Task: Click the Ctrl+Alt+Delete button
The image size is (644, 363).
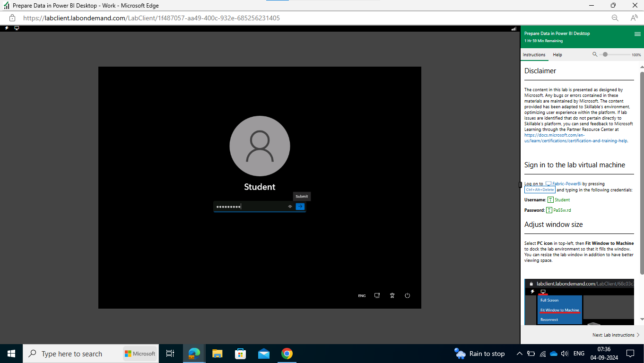Action: click(540, 190)
